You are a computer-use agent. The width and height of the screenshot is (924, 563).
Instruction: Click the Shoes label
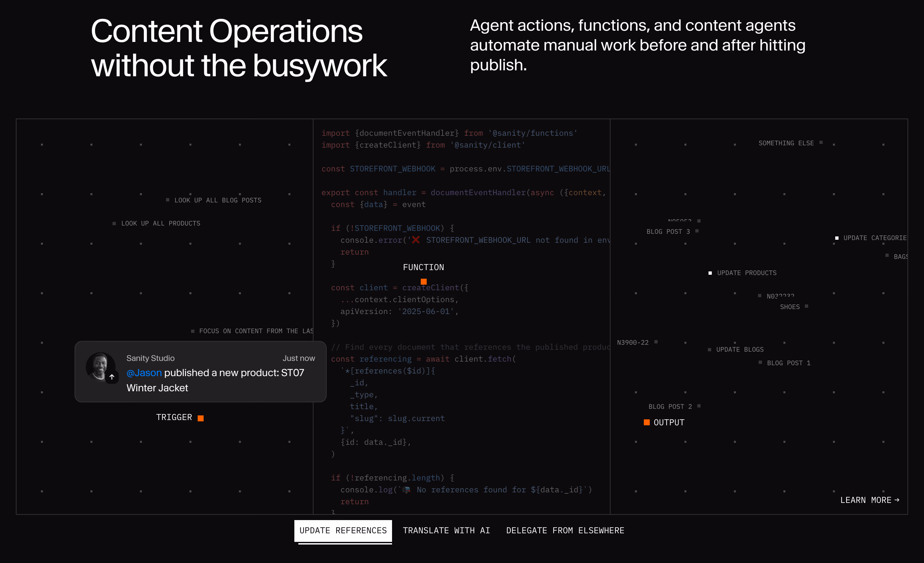790,307
